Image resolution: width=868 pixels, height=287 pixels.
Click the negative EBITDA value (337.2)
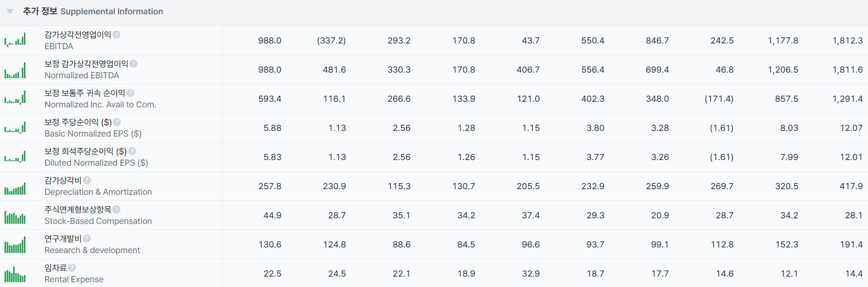331,40
